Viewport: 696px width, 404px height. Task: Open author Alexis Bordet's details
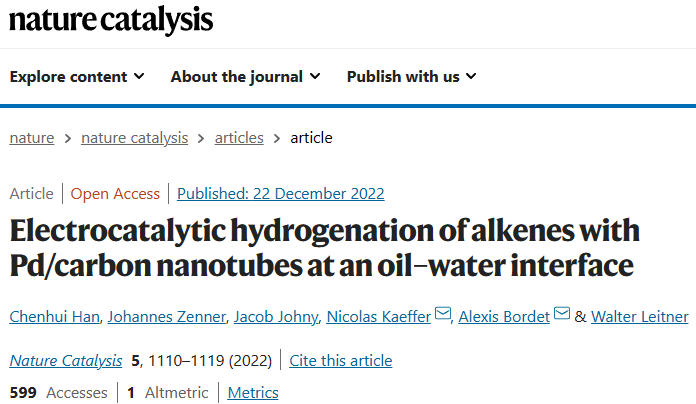tap(504, 317)
